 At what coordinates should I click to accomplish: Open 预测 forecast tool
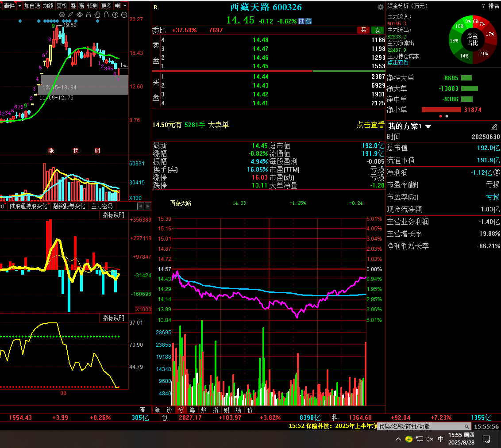pyautogui.click(x=92, y=6)
